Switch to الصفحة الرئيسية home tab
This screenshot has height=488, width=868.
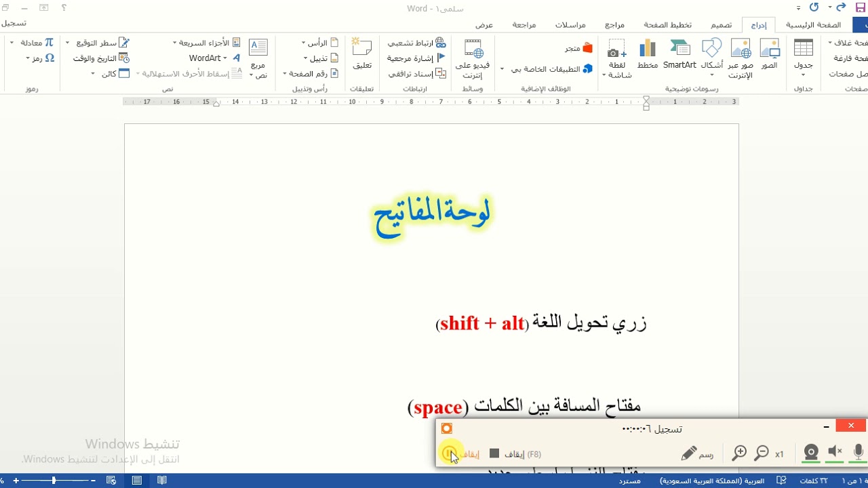pyautogui.click(x=813, y=24)
